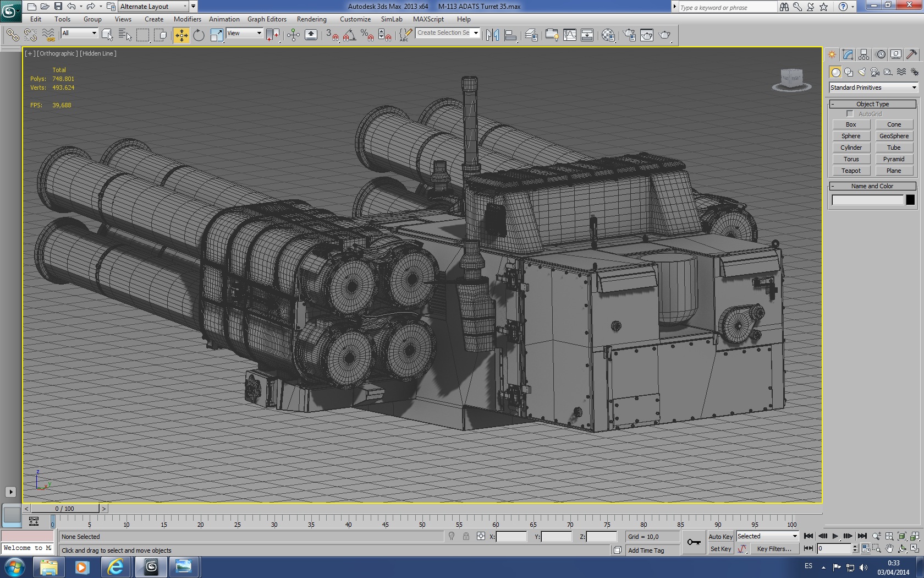The width and height of the screenshot is (924, 578).
Task: Toggle Set Key mode
Action: (x=721, y=549)
